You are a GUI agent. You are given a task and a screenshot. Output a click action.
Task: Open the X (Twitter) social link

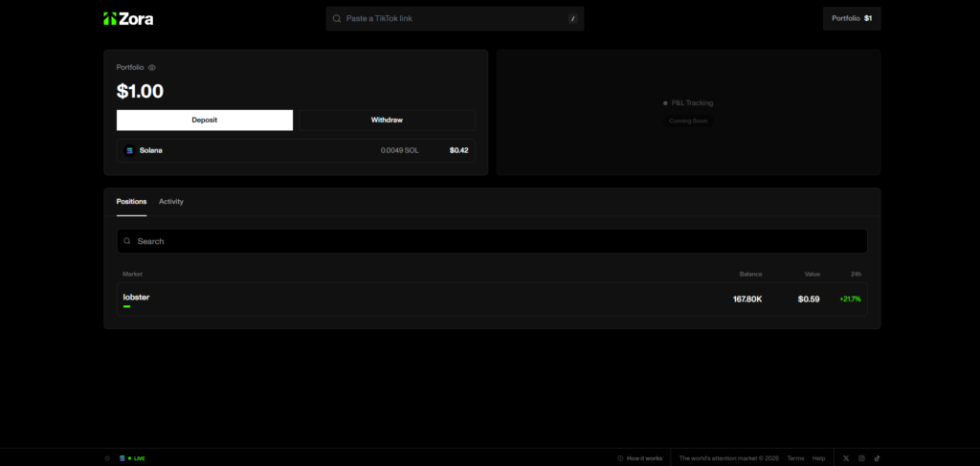(x=846, y=458)
